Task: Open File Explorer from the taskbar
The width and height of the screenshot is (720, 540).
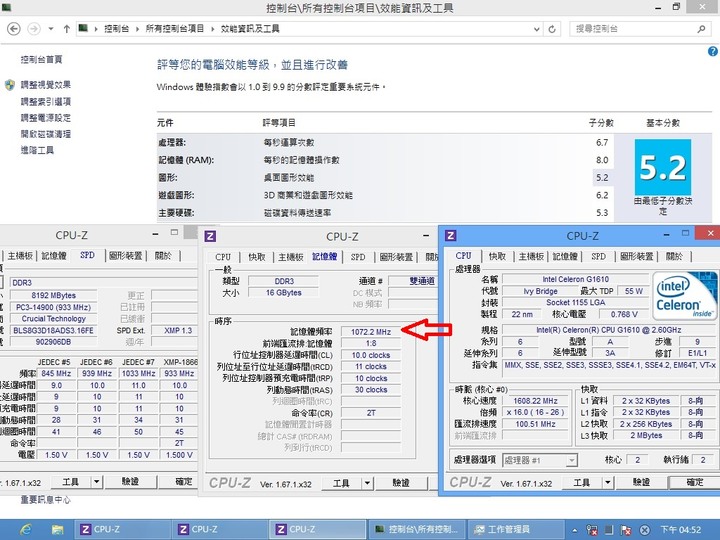Action: pyautogui.click(x=57, y=530)
